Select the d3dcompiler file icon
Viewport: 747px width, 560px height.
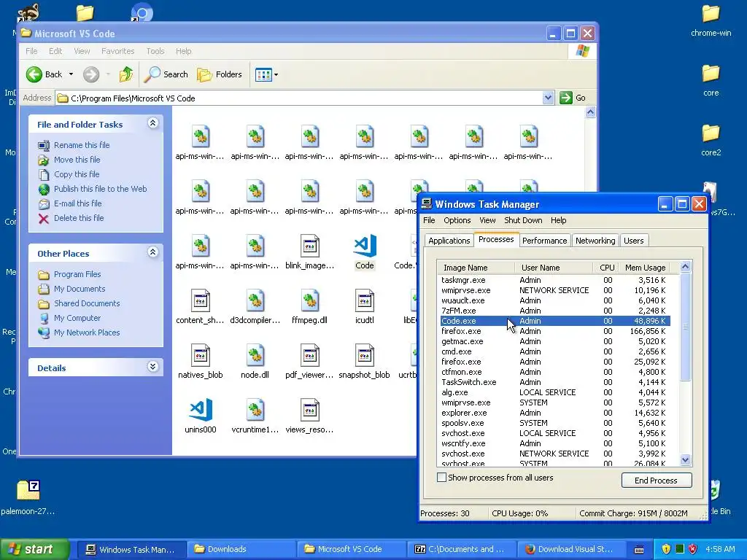tap(255, 300)
